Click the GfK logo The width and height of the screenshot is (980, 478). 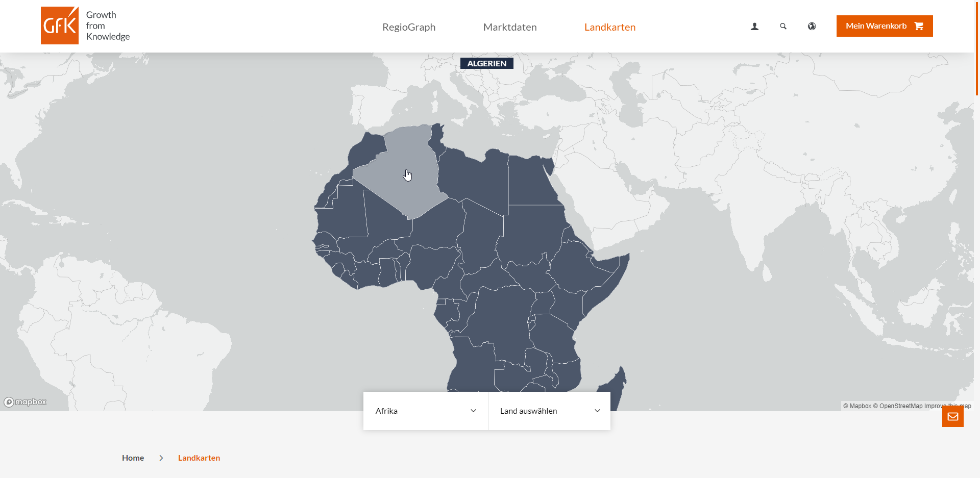tap(60, 26)
